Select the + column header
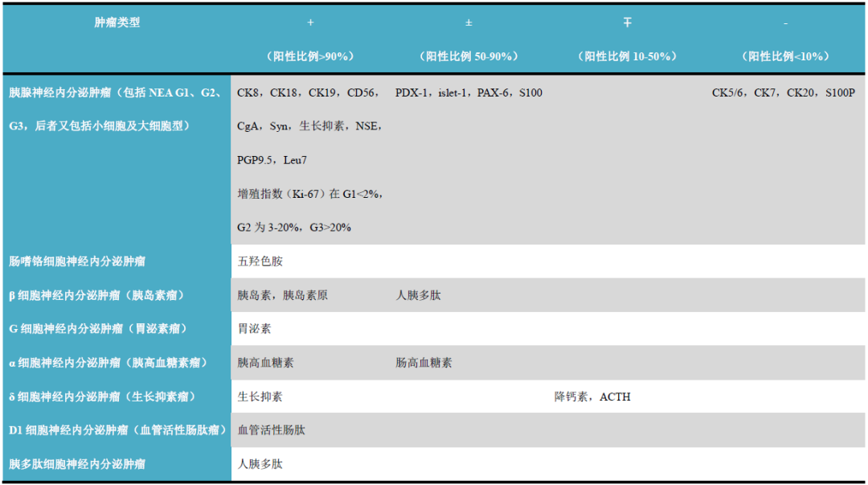This screenshot has width=868, height=485. click(x=310, y=23)
